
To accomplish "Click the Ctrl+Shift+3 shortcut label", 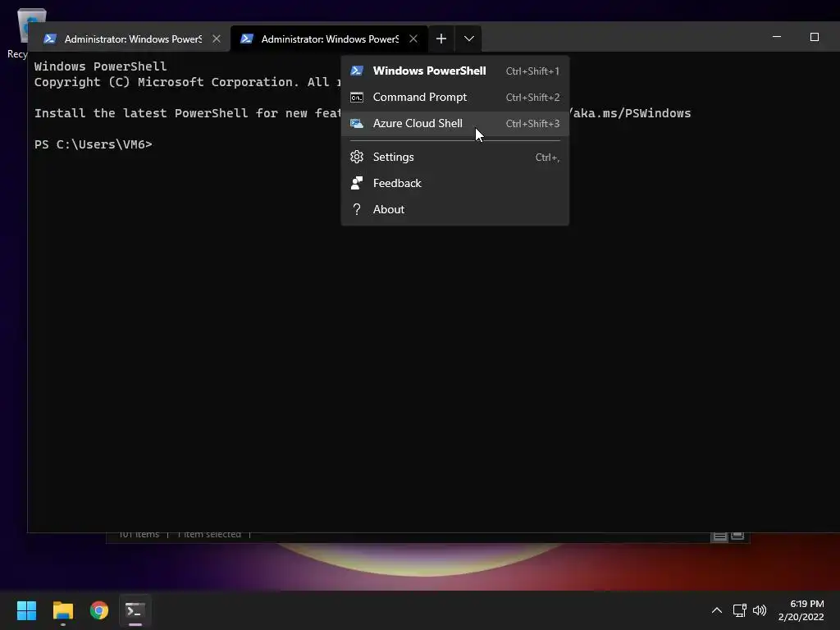I will 532,123.
